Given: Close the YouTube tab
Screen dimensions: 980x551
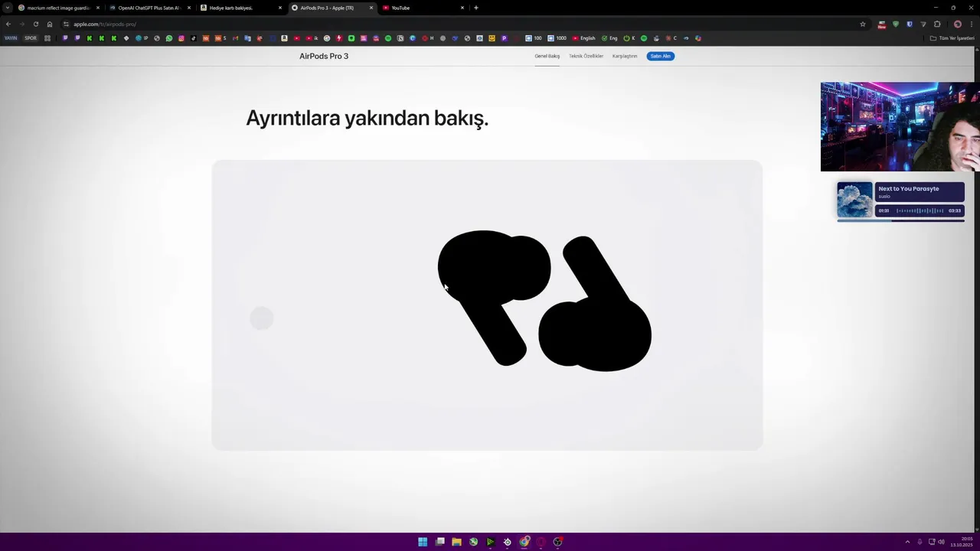Looking at the screenshot, I should coord(462,8).
